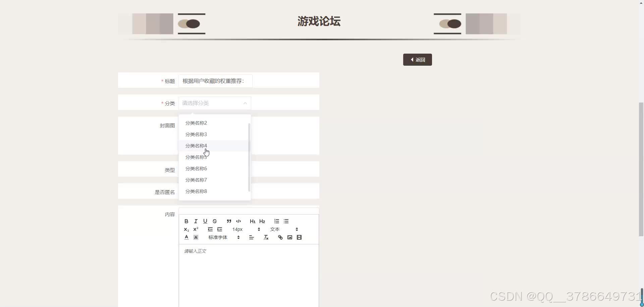Insert a hyperlink in the content editor

click(x=280, y=237)
